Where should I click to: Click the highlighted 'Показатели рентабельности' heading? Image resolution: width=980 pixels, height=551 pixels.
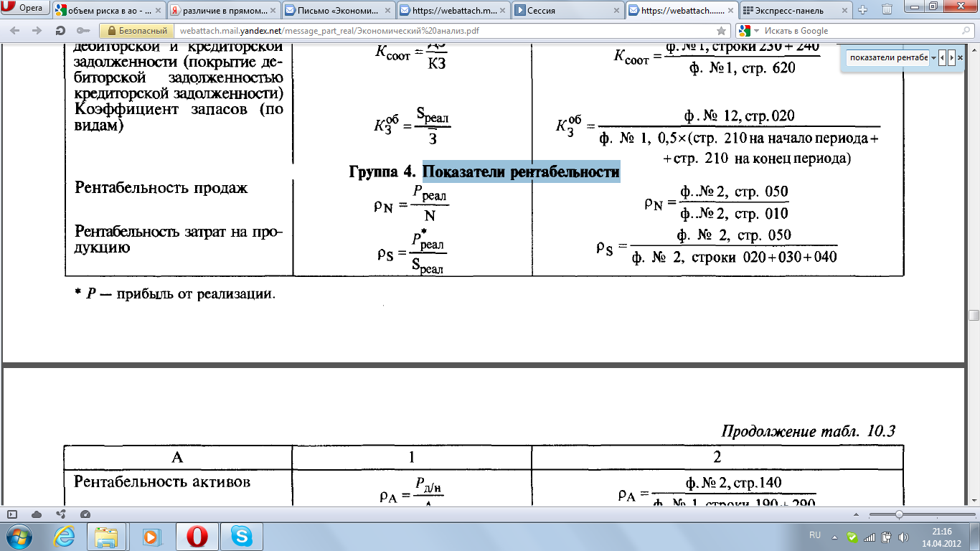coord(521,172)
